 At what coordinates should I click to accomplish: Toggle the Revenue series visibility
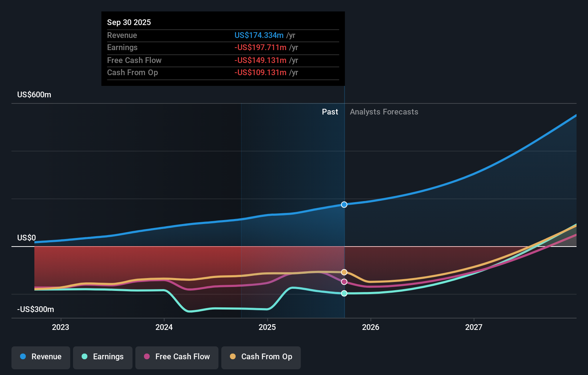pos(40,357)
